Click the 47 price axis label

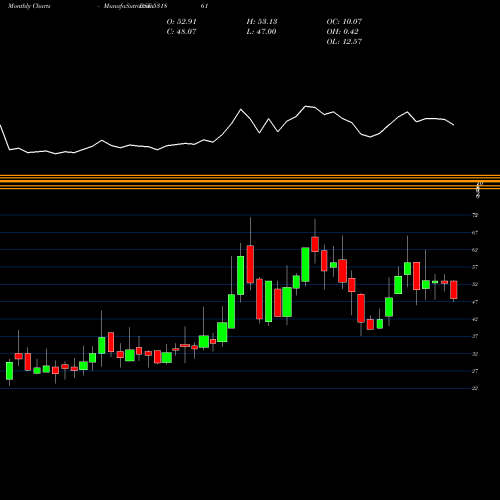pyautogui.click(x=475, y=302)
